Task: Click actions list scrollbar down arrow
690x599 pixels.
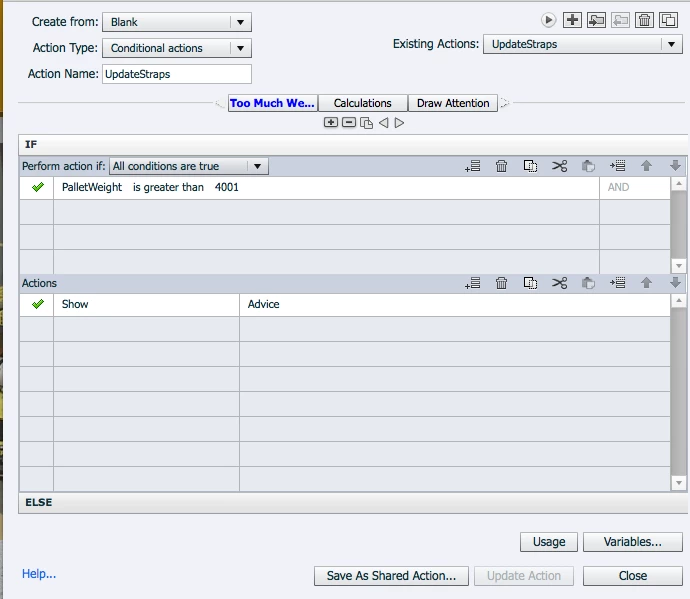Action: click(x=679, y=483)
